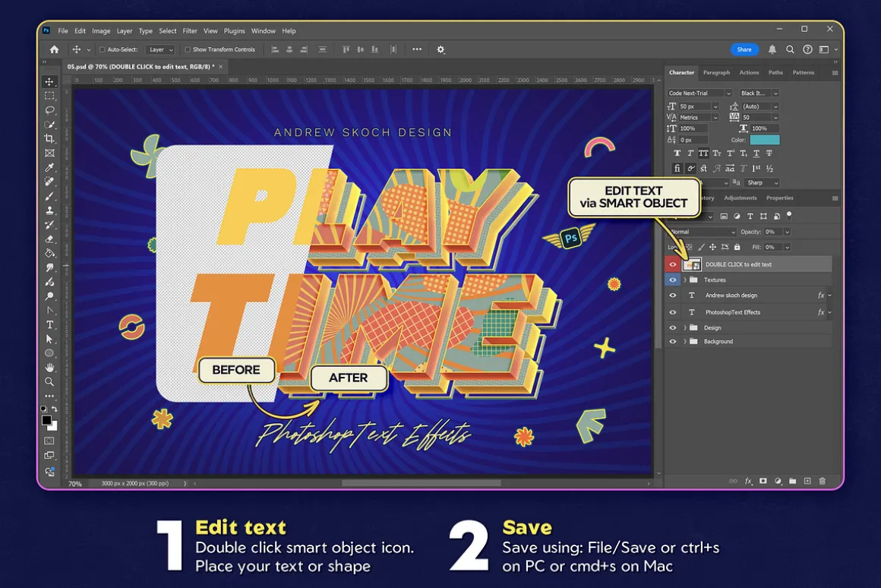This screenshot has width=881, height=588.
Task: Open the three-dots more options button
Action: pos(417,49)
